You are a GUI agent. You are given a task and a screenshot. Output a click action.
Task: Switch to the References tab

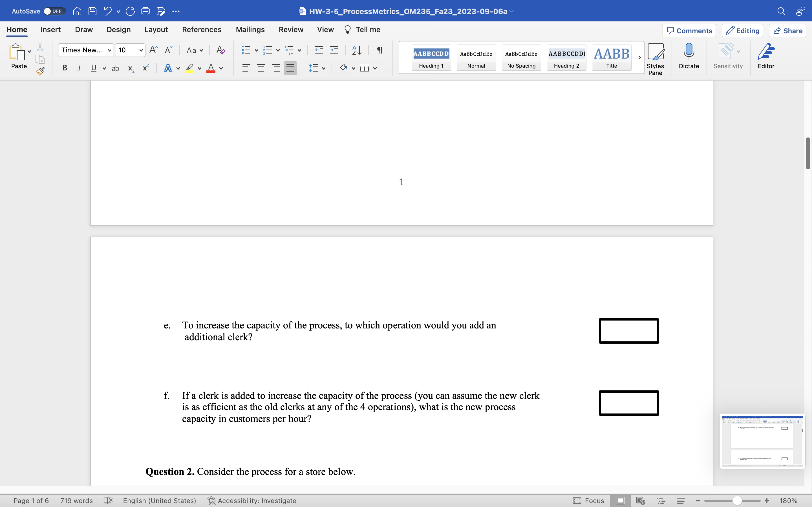pos(201,30)
